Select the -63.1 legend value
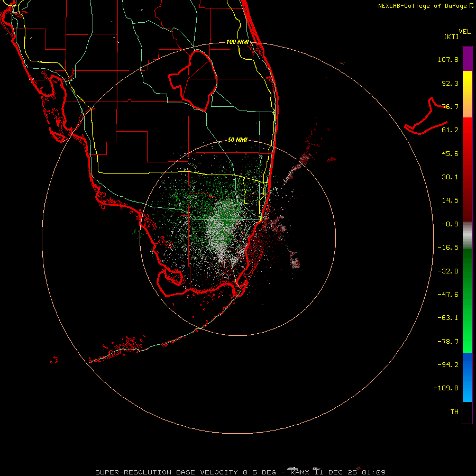This screenshot has height=476, width=476. [448, 318]
